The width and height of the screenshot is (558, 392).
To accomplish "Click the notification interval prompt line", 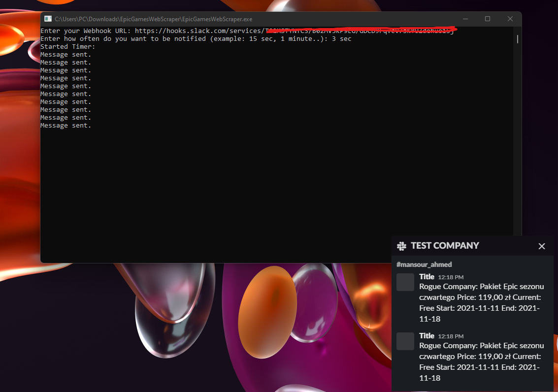I will (x=196, y=39).
